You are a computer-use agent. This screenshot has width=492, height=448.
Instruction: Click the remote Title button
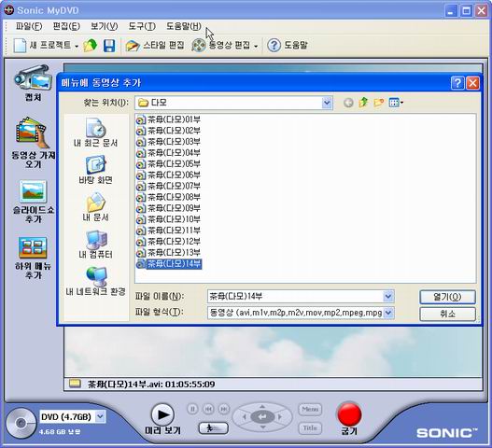coord(310,427)
